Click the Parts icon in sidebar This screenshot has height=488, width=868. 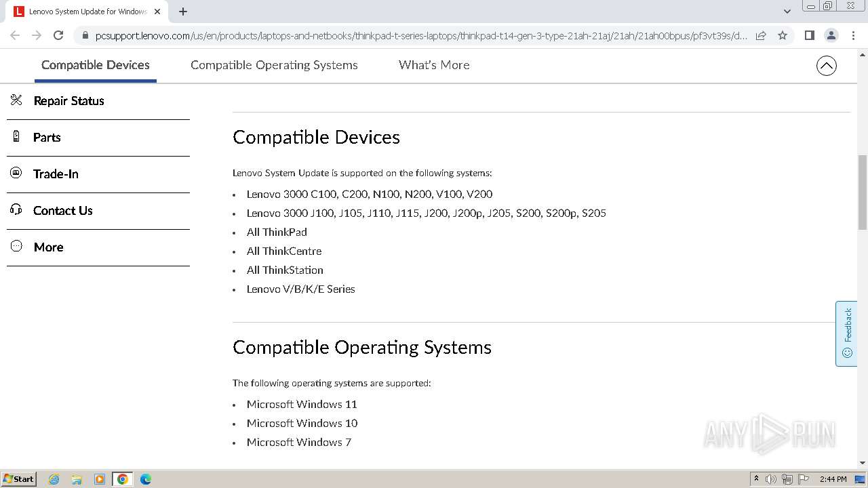tap(16, 136)
